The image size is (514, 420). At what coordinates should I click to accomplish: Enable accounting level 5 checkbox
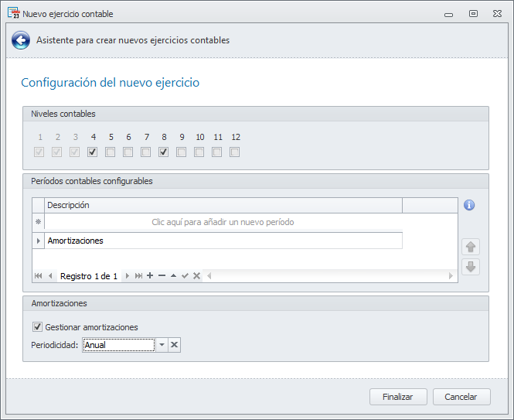tap(110, 152)
